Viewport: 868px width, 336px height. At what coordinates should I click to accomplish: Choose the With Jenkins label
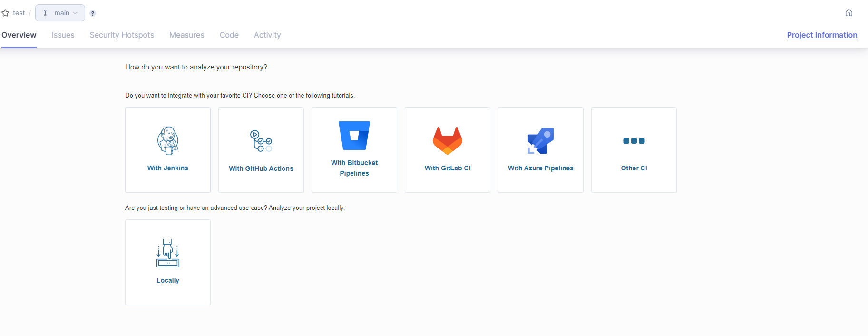168,168
